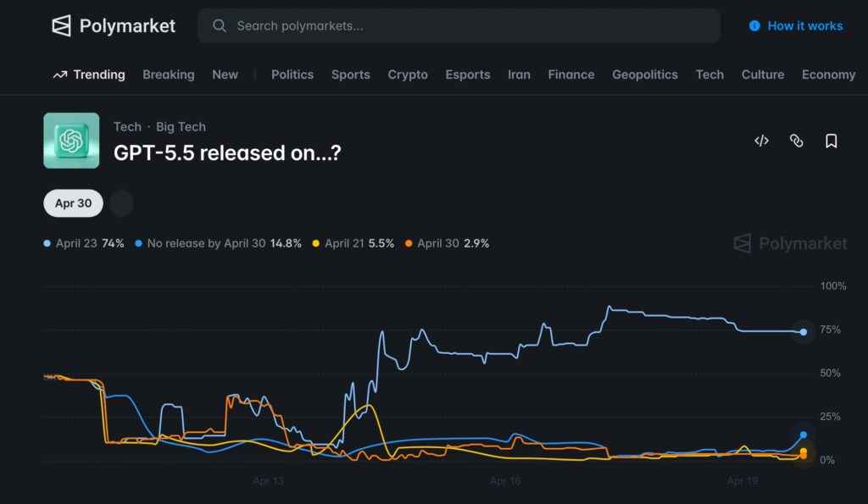The height and width of the screenshot is (504, 868).
Task: Click the April 23 endpoint marker on the chart
Action: 802,331
